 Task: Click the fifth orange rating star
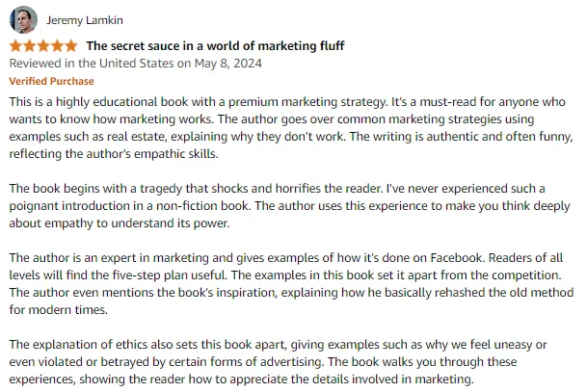[x=71, y=45]
